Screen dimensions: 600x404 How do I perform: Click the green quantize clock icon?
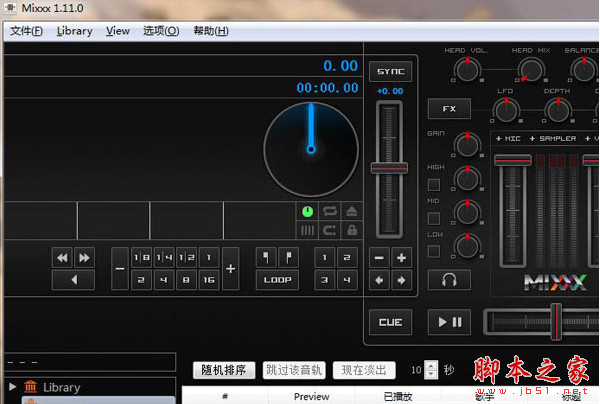click(308, 211)
